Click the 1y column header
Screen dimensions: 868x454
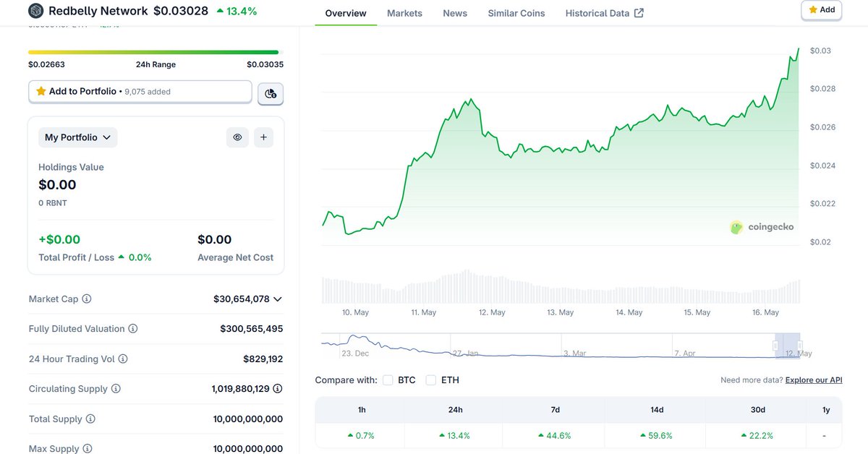tap(825, 410)
